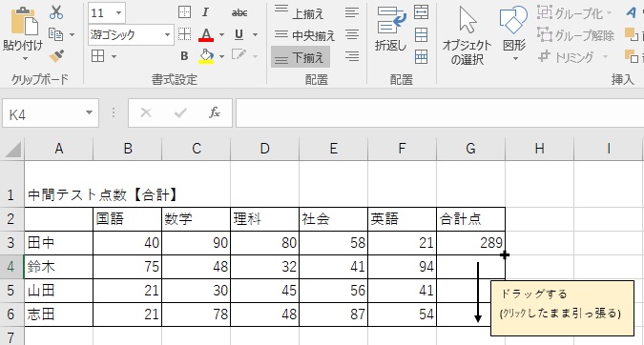
Task: Click the merge-across cells icon with arrows
Action: point(421,12)
